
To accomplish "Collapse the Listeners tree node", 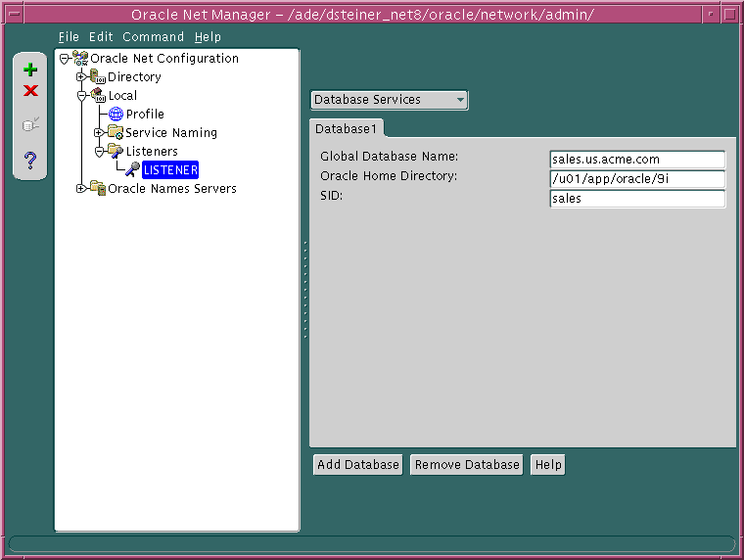I will tap(99, 152).
